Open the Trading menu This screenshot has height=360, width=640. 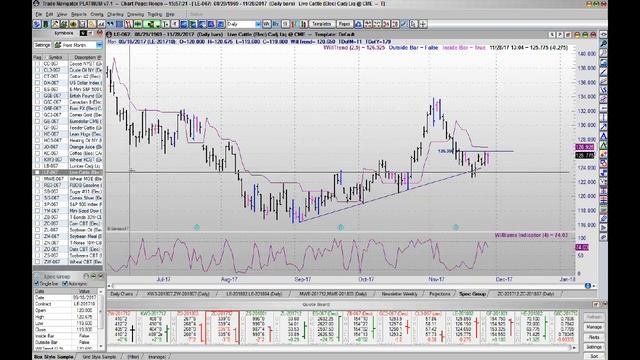coord(155,14)
